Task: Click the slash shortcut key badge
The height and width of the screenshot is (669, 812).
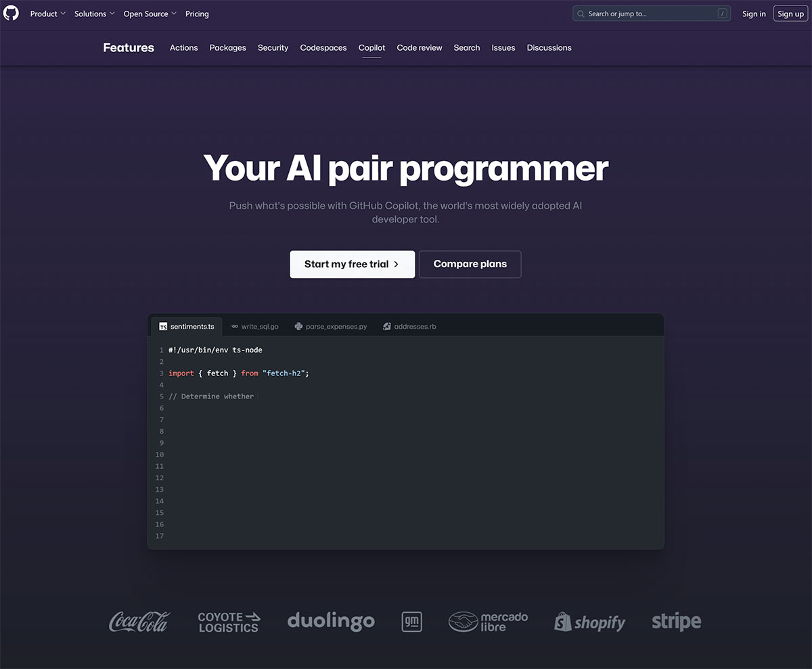Action: tap(723, 14)
